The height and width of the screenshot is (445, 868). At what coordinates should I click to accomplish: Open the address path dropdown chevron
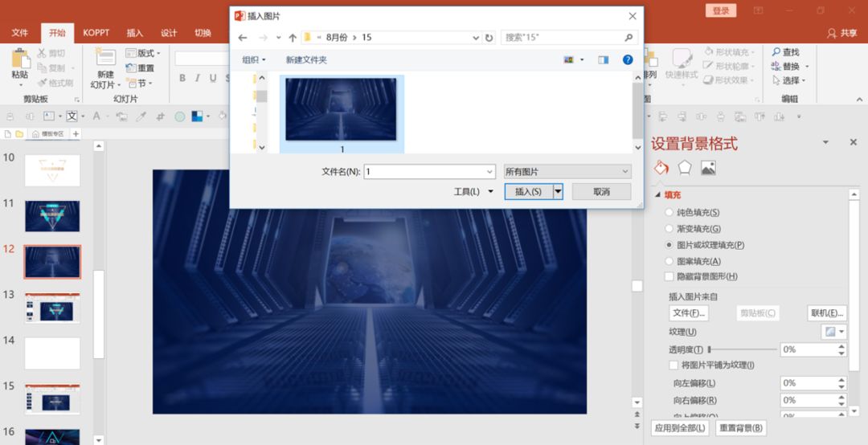pyautogui.click(x=476, y=38)
